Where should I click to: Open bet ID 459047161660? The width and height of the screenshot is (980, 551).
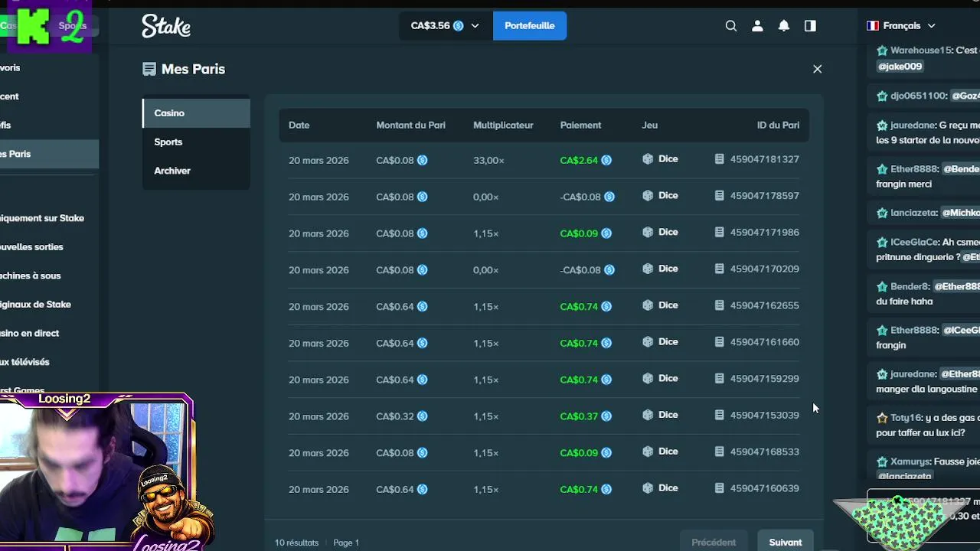pos(757,342)
